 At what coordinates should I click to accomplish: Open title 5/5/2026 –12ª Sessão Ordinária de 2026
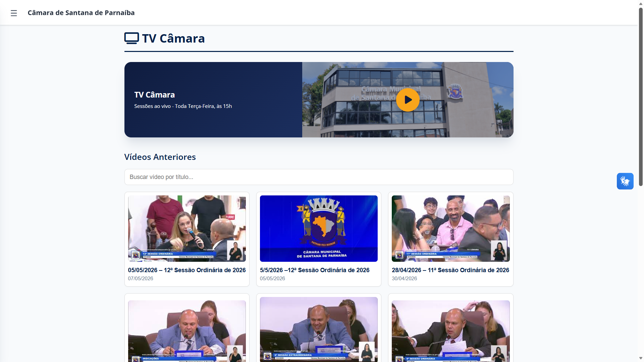click(x=315, y=270)
